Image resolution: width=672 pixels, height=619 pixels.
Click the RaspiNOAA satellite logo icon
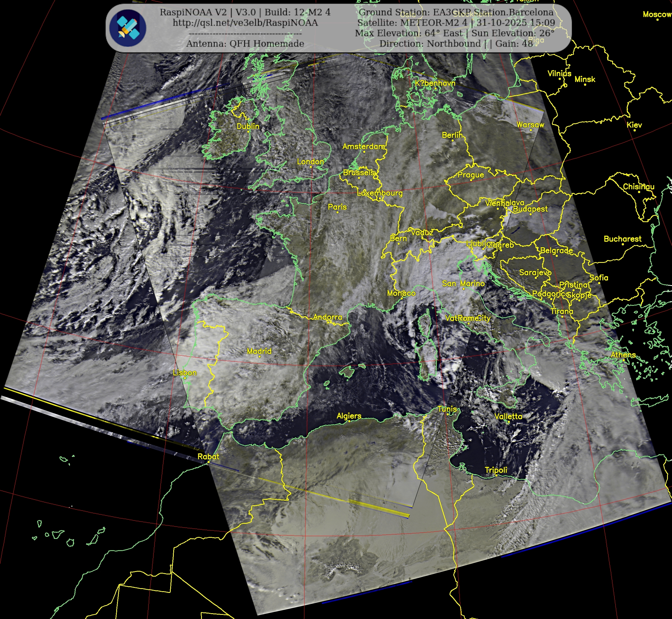[x=128, y=28]
